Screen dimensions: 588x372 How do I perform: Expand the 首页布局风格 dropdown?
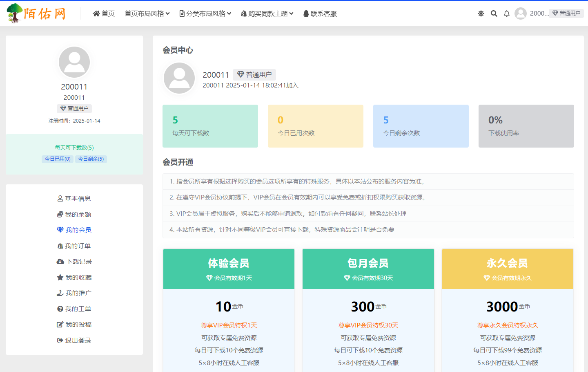147,13
